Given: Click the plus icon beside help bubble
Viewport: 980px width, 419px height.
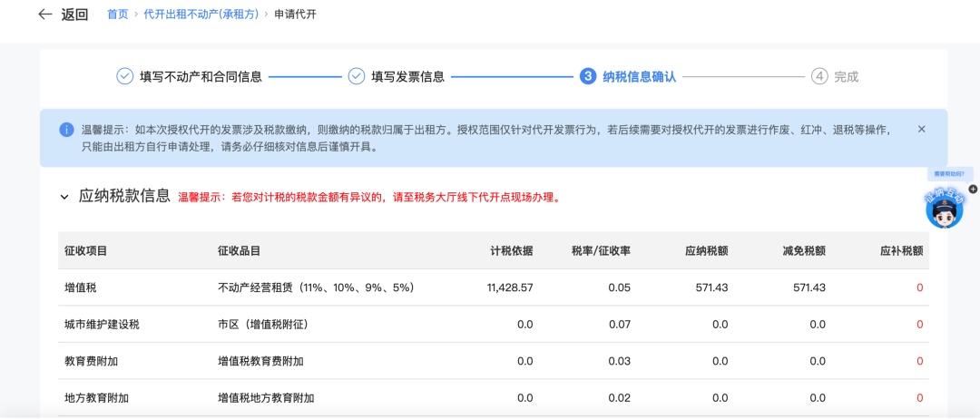Looking at the screenshot, I should pos(973,189).
